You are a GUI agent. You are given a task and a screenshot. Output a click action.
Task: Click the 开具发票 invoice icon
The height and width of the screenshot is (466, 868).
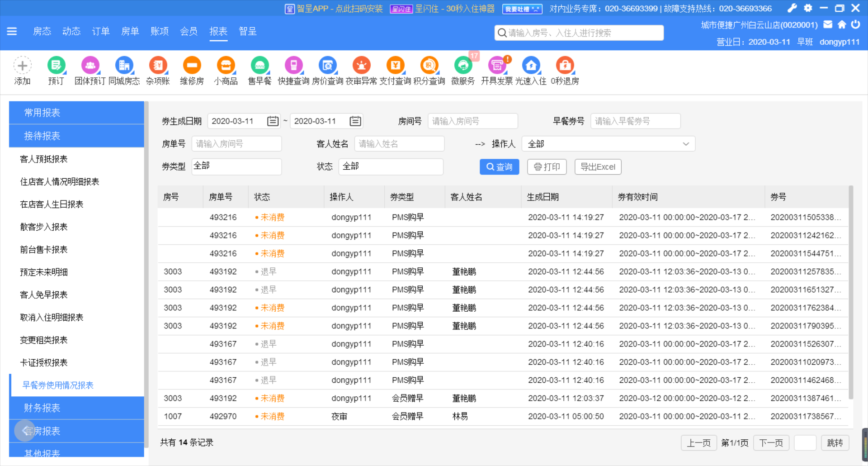(x=497, y=66)
